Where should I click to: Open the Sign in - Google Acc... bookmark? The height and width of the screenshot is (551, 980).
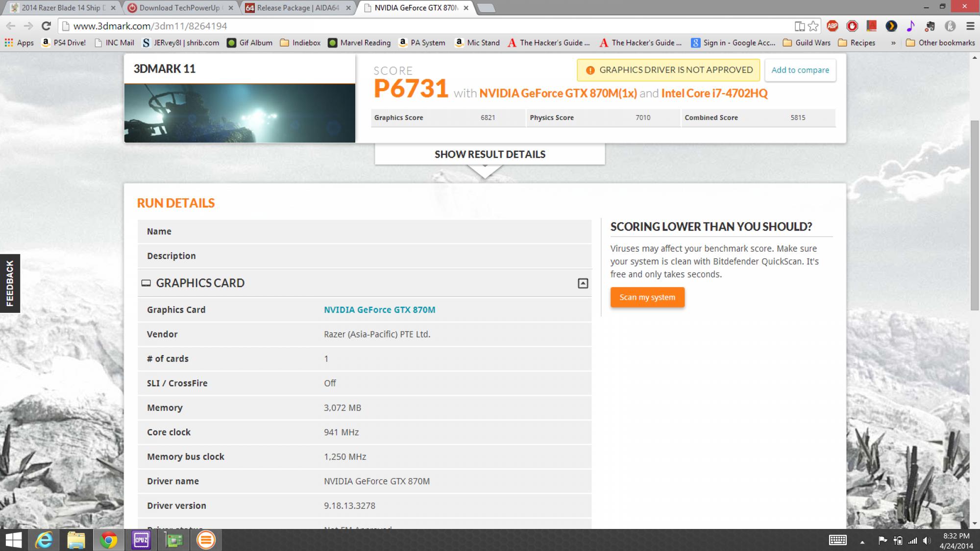coord(734,43)
